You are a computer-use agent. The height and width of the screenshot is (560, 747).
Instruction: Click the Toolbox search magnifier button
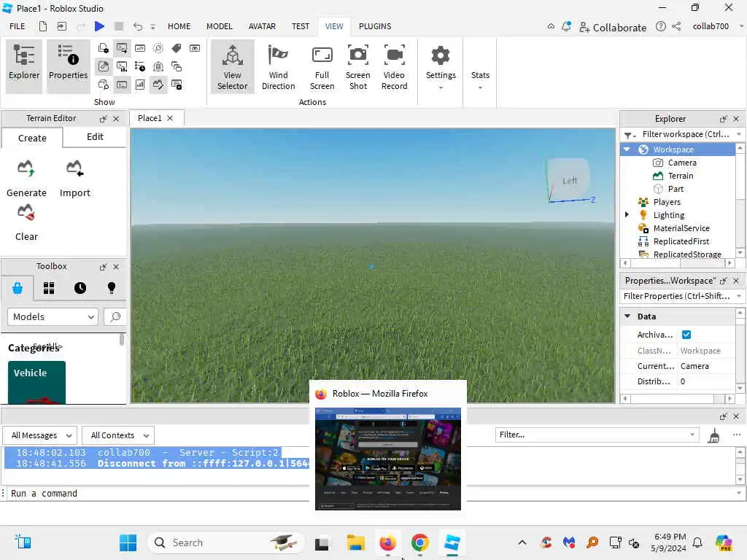coord(115,316)
